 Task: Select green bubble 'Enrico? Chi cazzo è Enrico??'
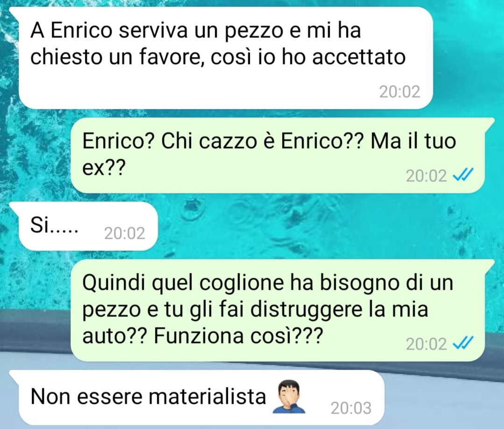coord(277,155)
